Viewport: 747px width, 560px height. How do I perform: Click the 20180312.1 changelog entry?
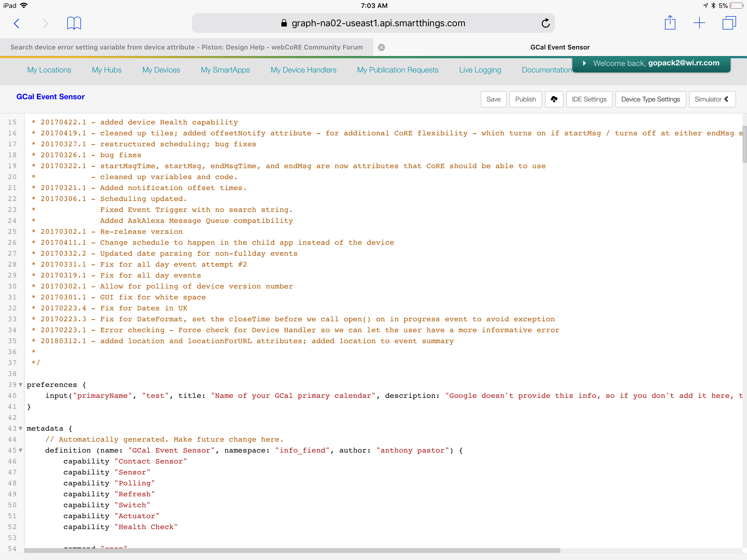(x=243, y=341)
